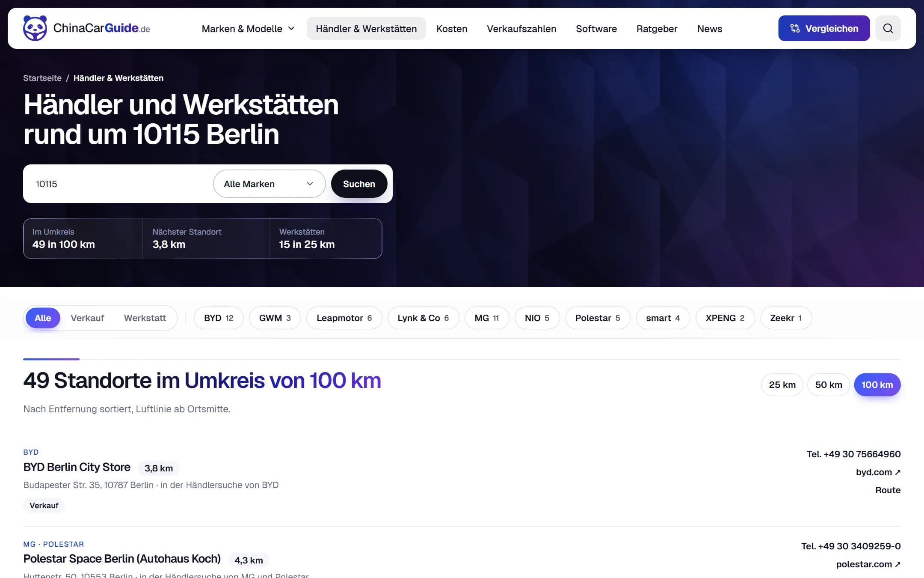The width and height of the screenshot is (924, 578).
Task: Filter by MG brand chip
Action: [x=487, y=318]
